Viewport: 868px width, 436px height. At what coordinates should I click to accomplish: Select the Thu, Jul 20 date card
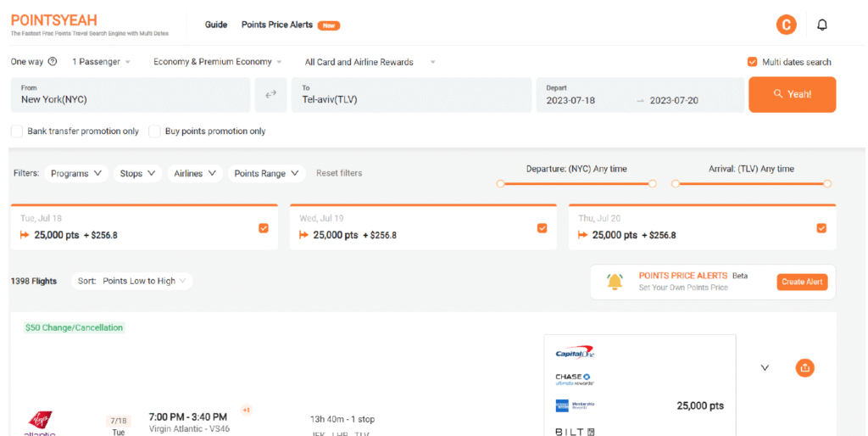pos(702,227)
